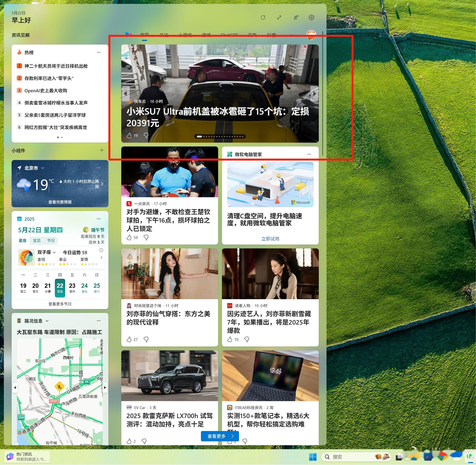Open the 雷克萨斯 LX700h car thumbnail
This screenshot has height=465, width=476.
click(169, 376)
